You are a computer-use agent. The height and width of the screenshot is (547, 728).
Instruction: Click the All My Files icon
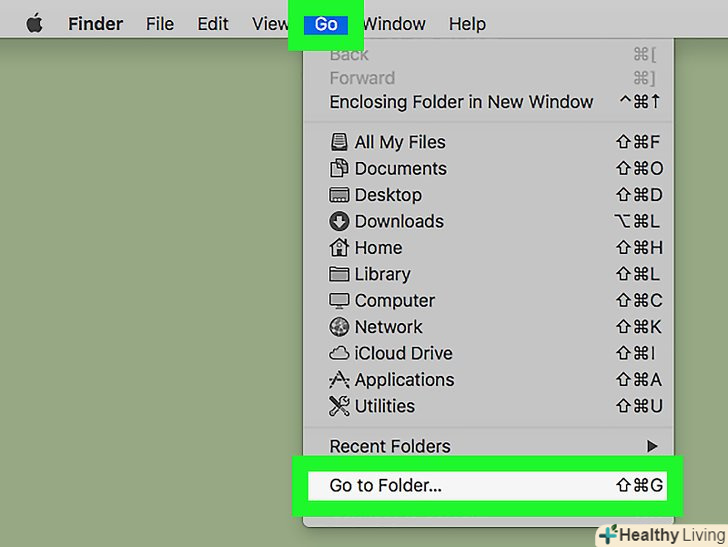pos(339,142)
